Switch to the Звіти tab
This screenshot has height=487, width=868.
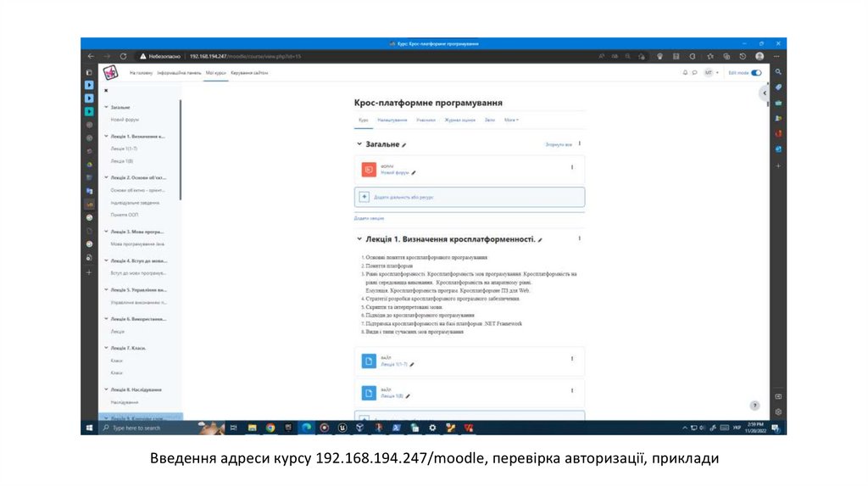(490, 120)
